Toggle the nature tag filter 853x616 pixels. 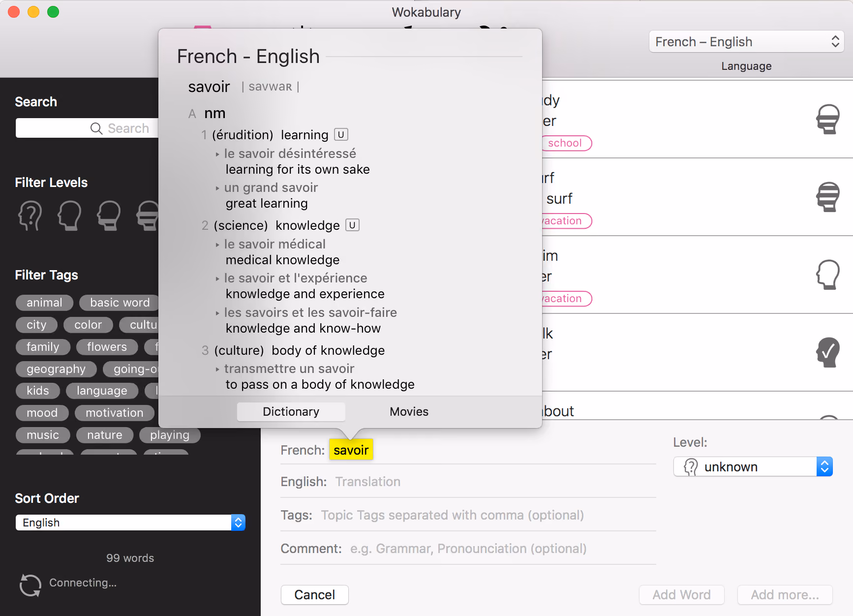105,435
